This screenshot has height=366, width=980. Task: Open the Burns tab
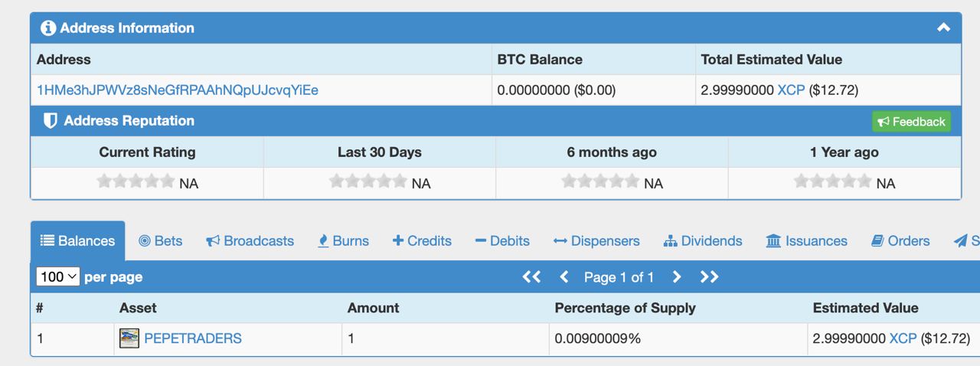[x=344, y=240]
